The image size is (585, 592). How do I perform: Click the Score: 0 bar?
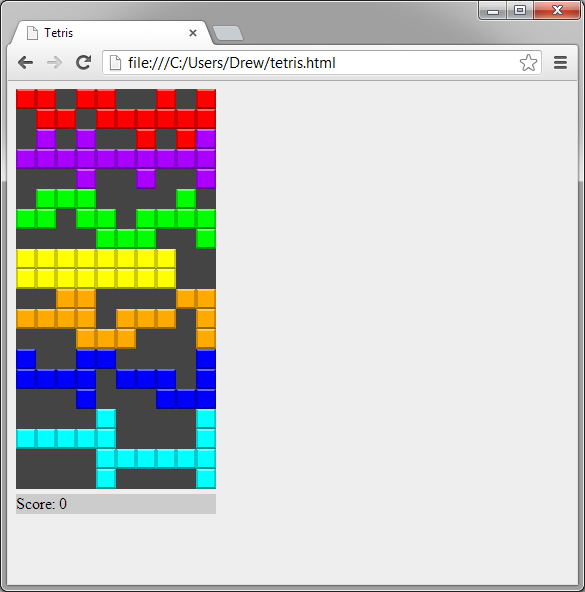pos(116,504)
